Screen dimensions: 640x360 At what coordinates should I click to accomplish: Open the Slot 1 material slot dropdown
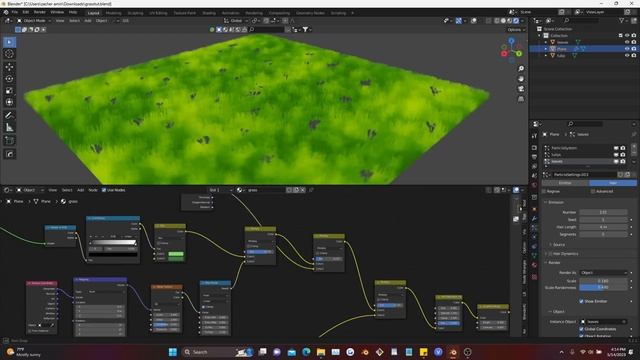220,190
